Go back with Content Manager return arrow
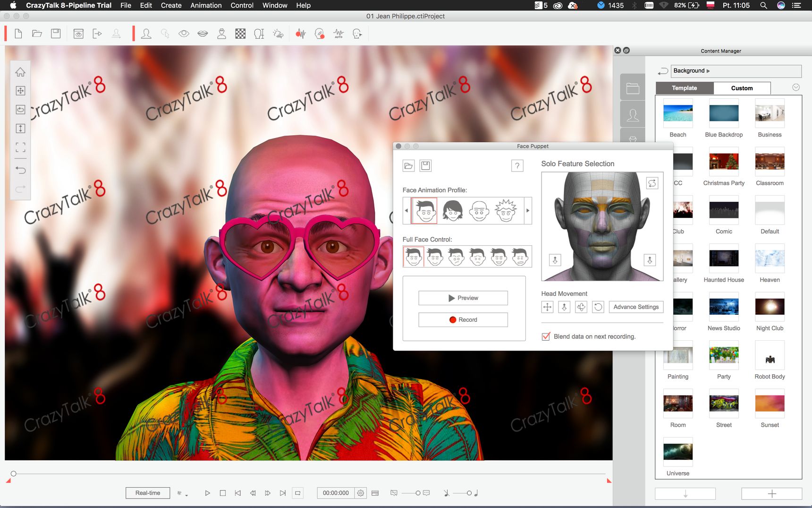The width and height of the screenshot is (812, 508). point(663,71)
